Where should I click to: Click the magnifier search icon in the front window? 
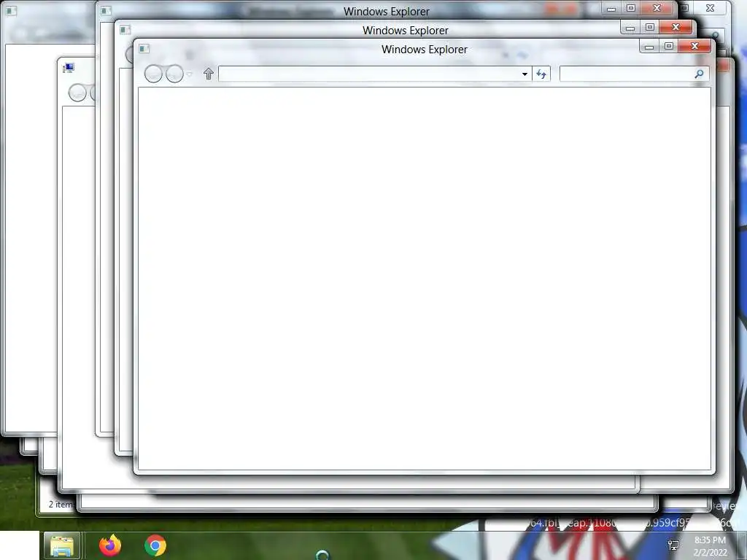tap(699, 74)
